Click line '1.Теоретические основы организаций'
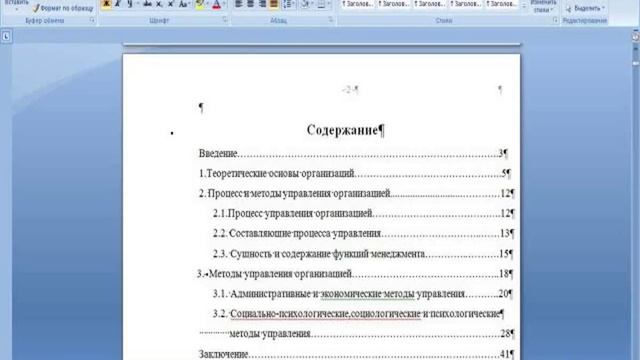 (x=354, y=173)
